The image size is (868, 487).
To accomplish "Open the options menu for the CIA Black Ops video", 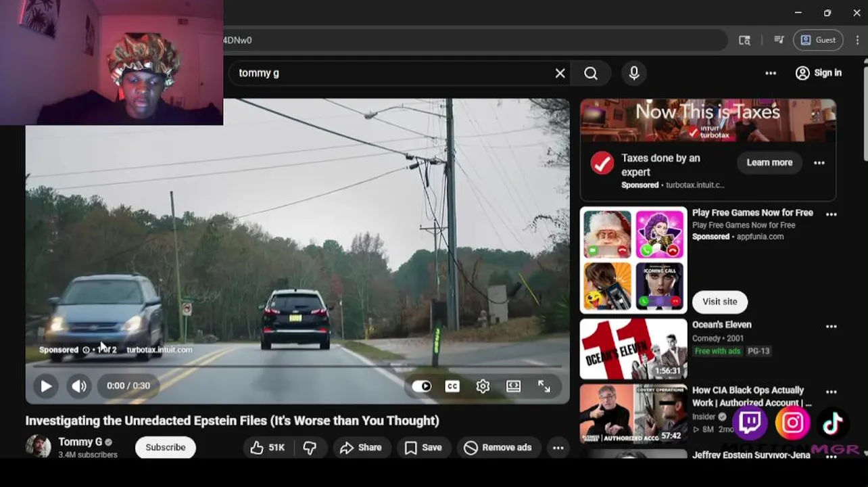I will (x=831, y=392).
